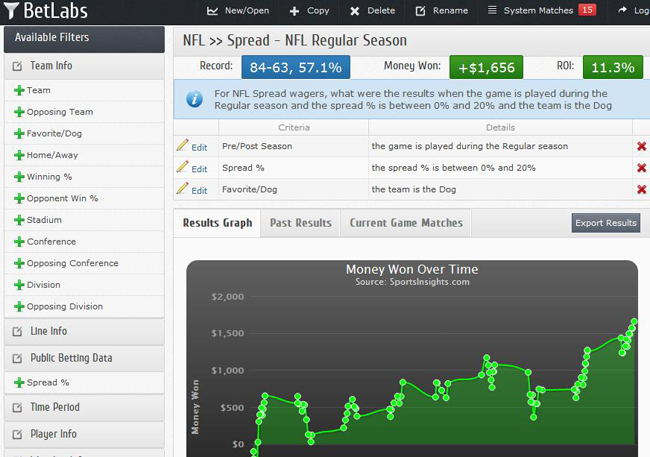The image size is (650, 457).
Task: Click Rename in the top toolbar
Action: 441,11
